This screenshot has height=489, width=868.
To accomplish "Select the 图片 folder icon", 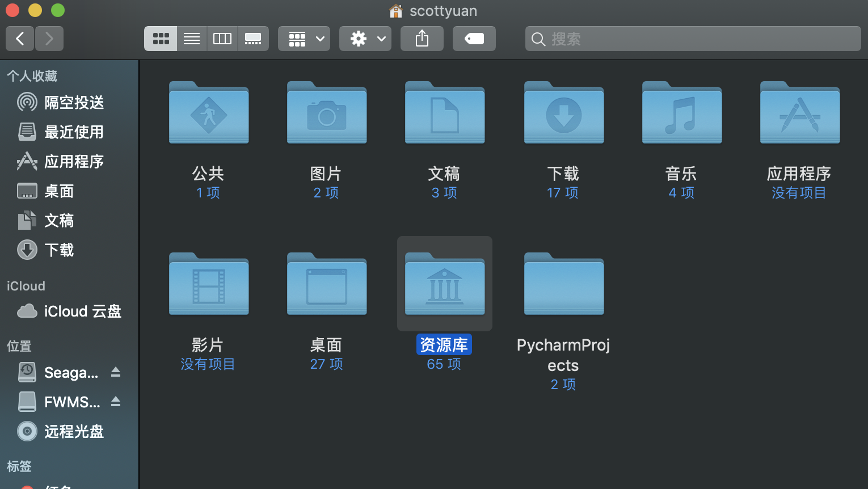I will coord(327,112).
